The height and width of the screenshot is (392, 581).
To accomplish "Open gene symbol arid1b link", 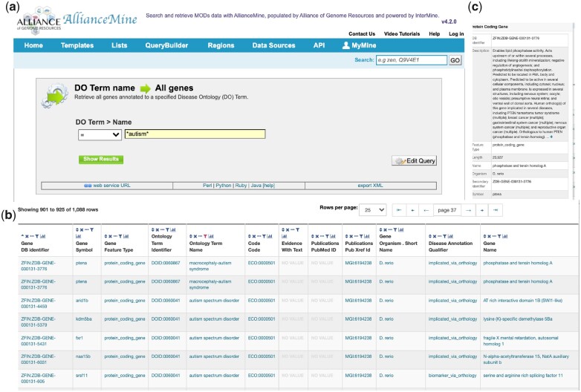I will coord(82,301).
